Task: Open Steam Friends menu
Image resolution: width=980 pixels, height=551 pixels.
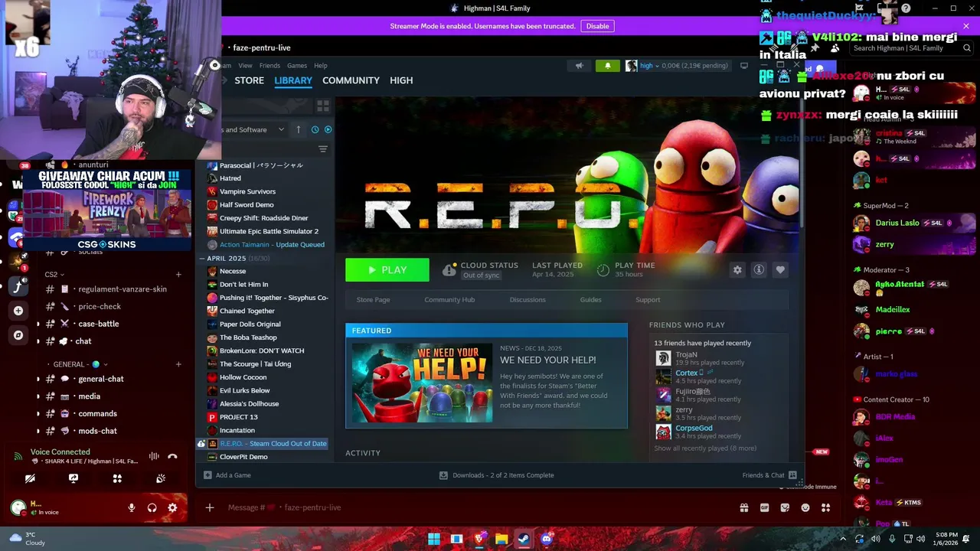Action: pyautogui.click(x=269, y=66)
